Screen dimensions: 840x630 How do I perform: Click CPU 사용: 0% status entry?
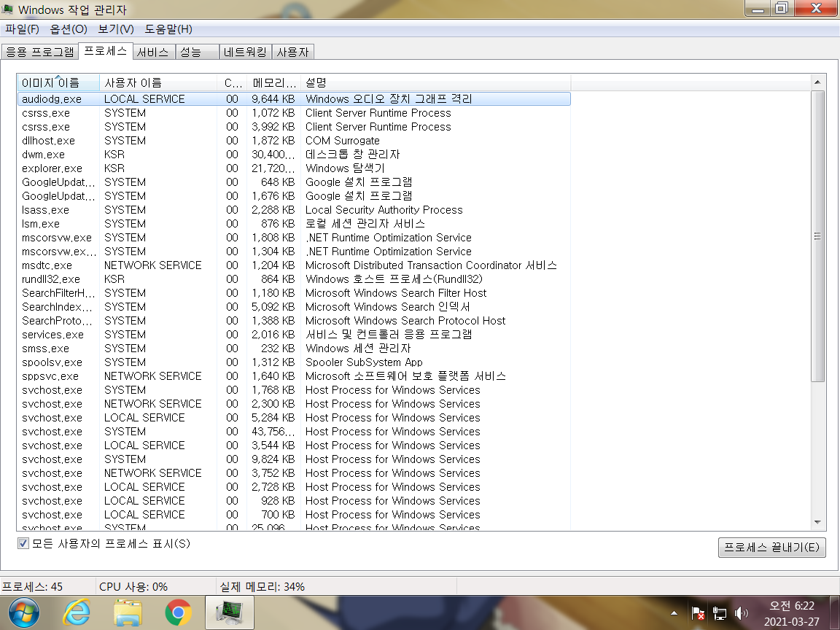[133, 587]
